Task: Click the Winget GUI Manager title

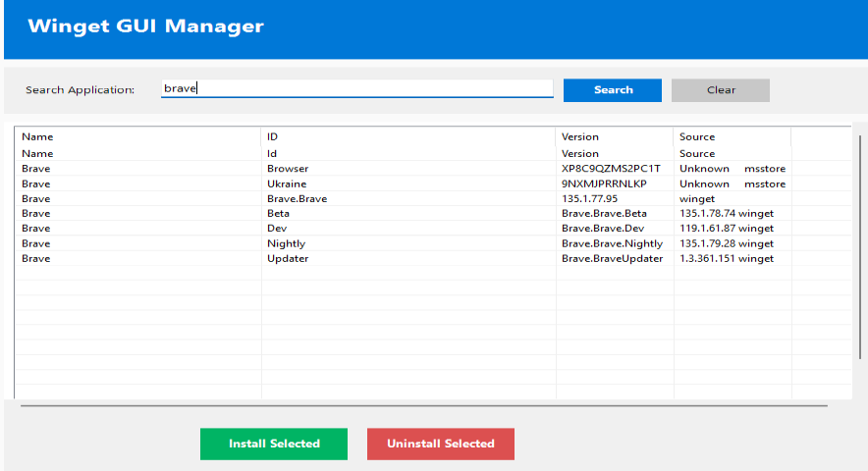Action: tap(145, 26)
